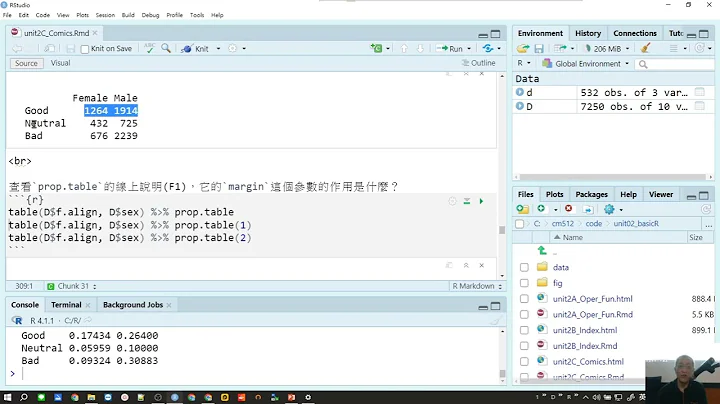Image resolution: width=720 pixels, height=404 pixels.
Task: Open the File menu
Action: [7, 15]
